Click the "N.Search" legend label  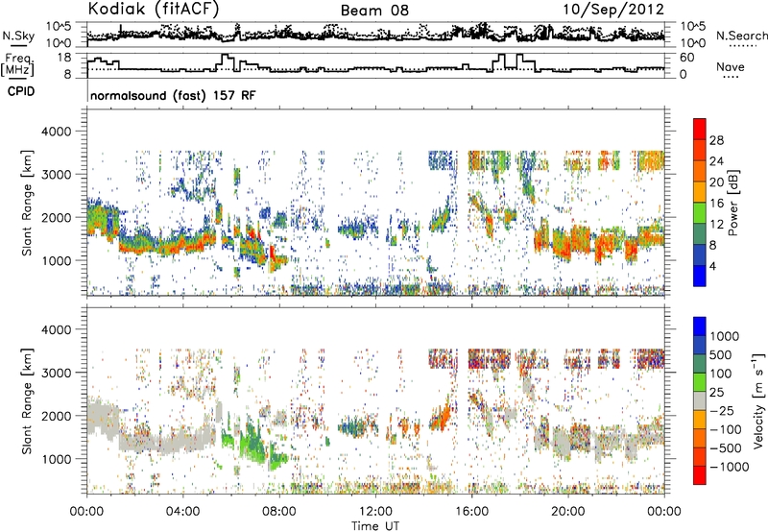(741, 36)
